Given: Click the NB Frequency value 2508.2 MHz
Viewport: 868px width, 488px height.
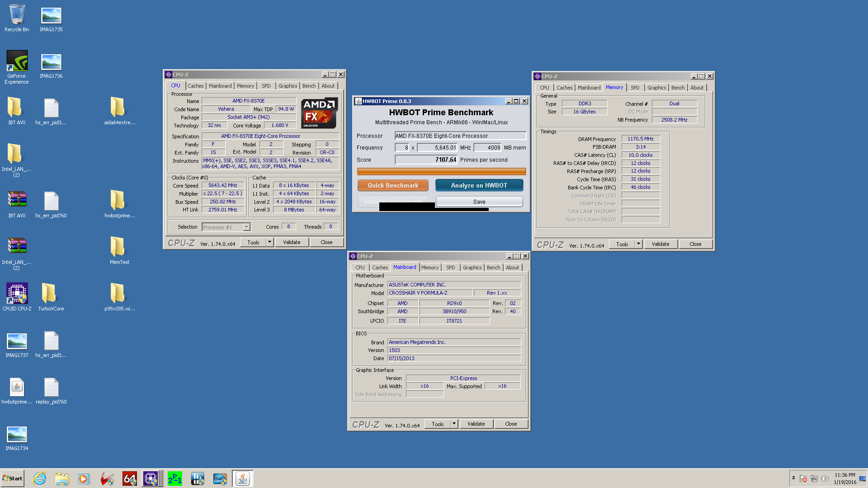Looking at the screenshot, I should [674, 120].
